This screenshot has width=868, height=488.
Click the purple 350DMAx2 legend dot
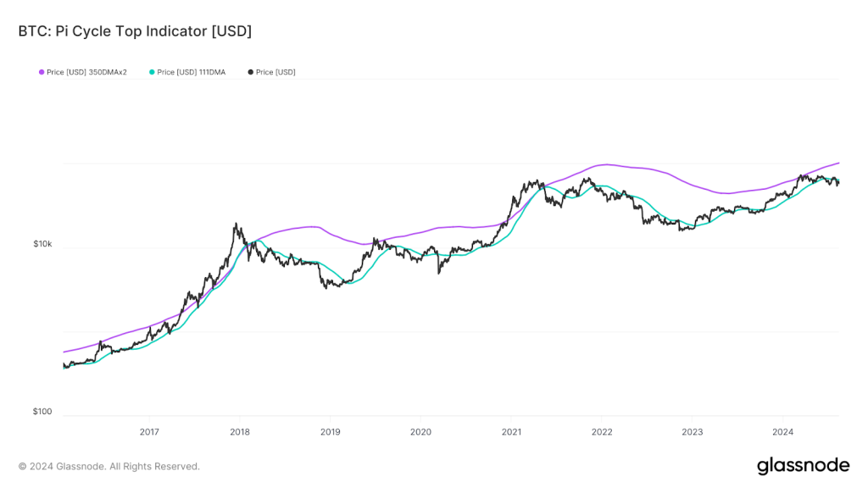tap(42, 72)
